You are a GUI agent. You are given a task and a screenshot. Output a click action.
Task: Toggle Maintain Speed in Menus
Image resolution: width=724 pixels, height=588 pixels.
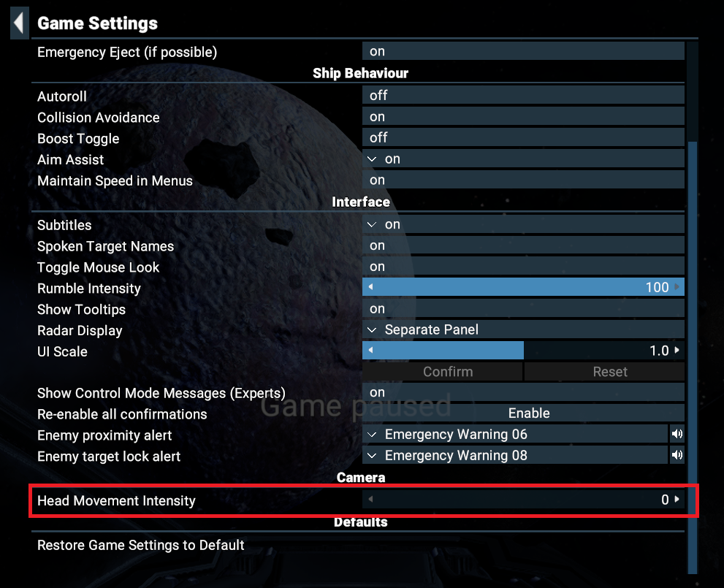click(x=523, y=180)
